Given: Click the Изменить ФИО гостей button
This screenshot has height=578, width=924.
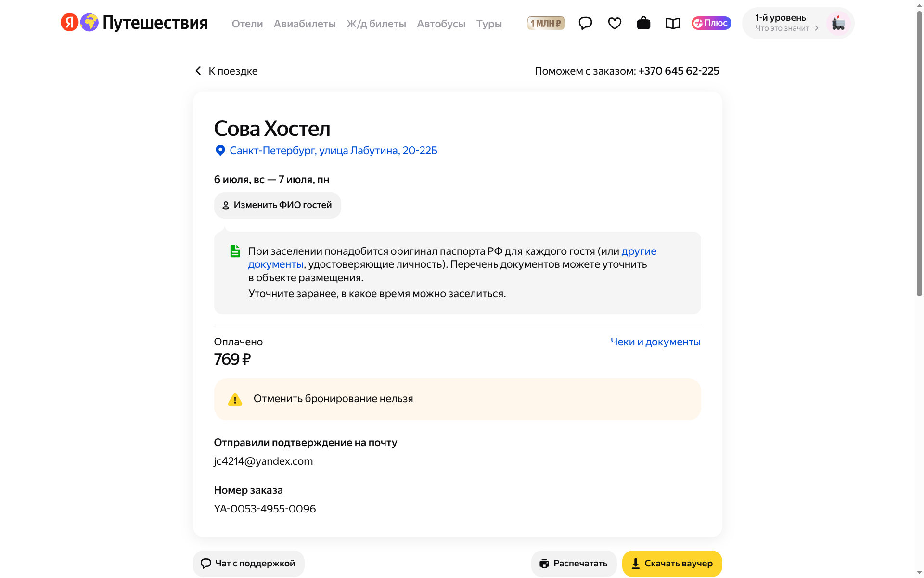Looking at the screenshot, I should click(x=277, y=205).
